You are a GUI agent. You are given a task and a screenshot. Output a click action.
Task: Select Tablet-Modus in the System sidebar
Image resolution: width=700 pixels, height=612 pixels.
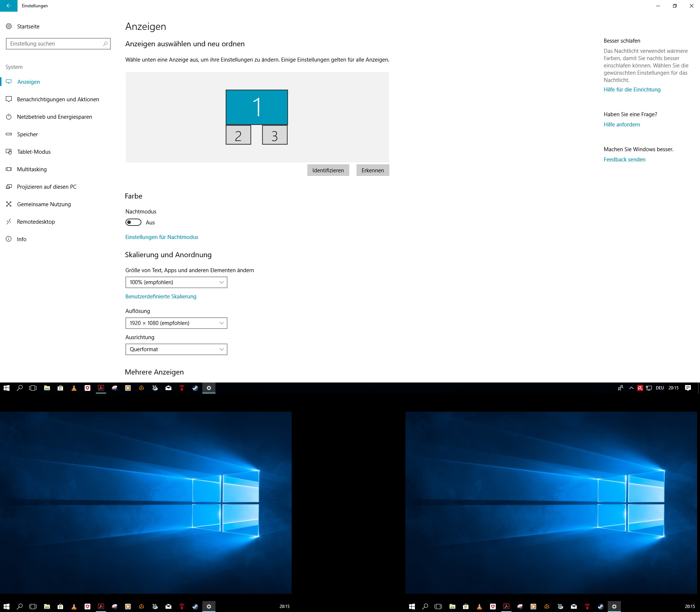(x=34, y=152)
